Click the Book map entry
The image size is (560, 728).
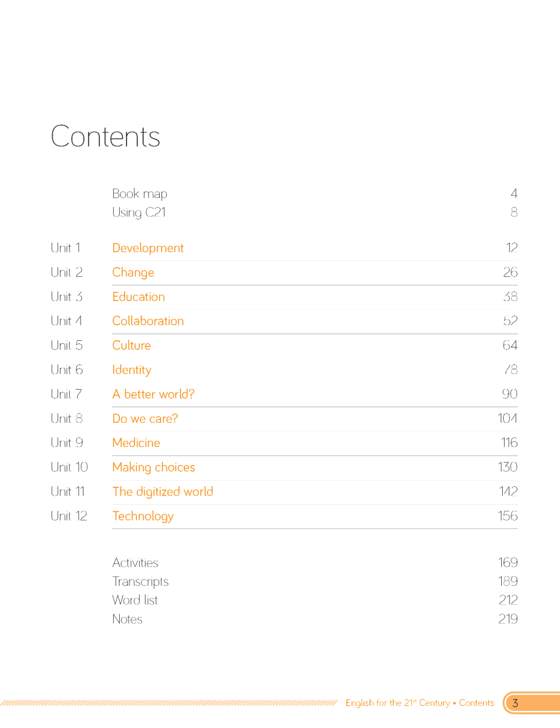click(139, 194)
